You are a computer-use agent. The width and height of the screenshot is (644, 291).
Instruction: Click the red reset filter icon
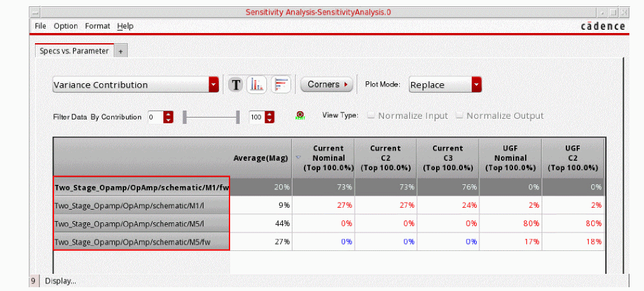pos(300,116)
